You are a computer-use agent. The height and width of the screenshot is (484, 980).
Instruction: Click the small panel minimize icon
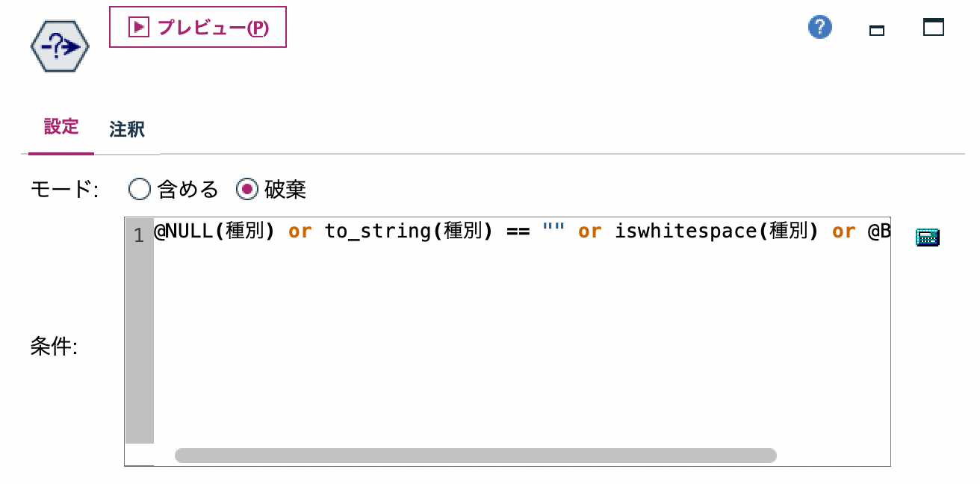(x=875, y=30)
